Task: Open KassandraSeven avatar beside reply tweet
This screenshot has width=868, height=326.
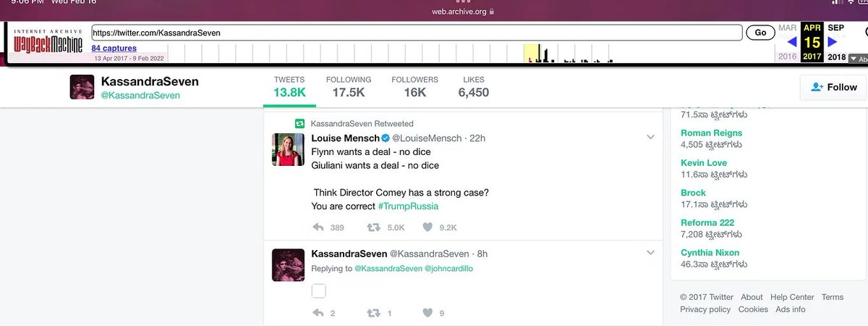Action: point(288,264)
